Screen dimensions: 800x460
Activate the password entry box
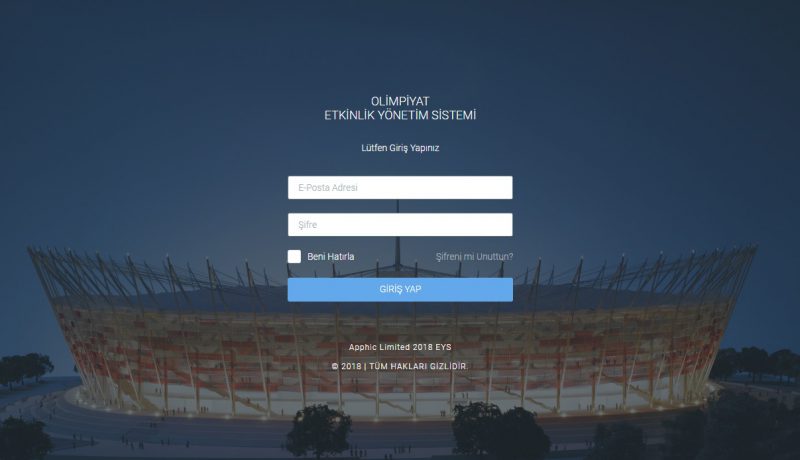point(400,225)
